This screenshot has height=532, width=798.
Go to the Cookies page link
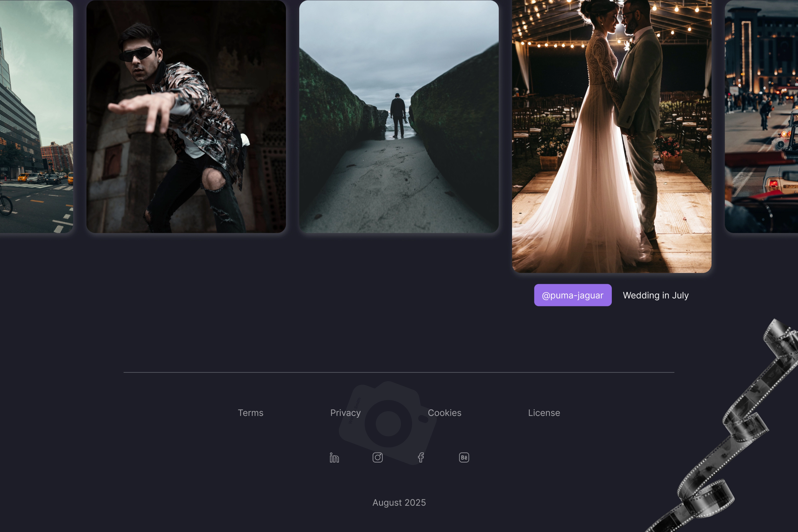click(445, 413)
